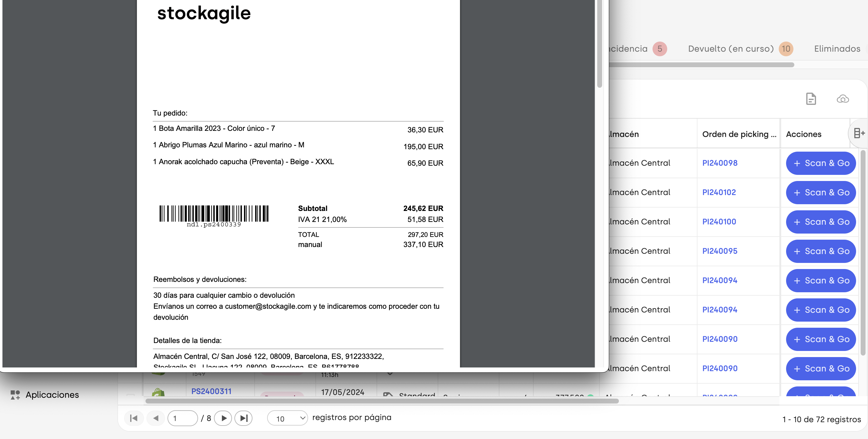Go to the first page of records
Image resolution: width=868 pixels, height=439 pixels.
134,418
